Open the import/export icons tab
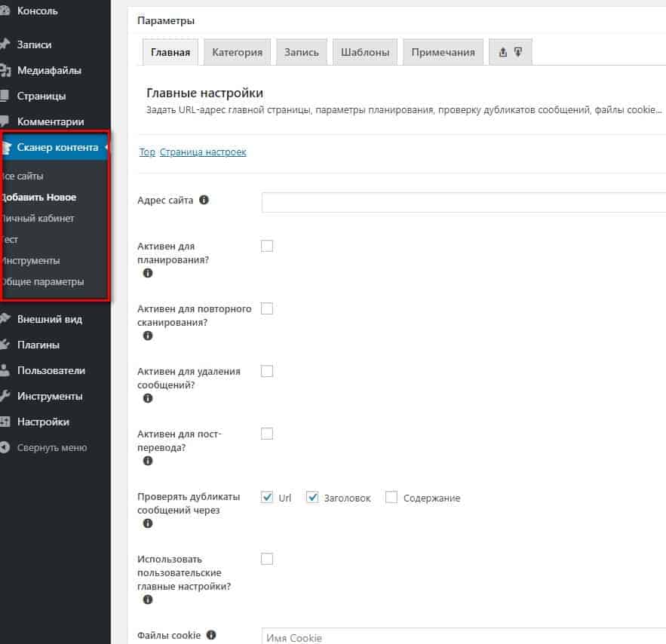 (511, 52)
